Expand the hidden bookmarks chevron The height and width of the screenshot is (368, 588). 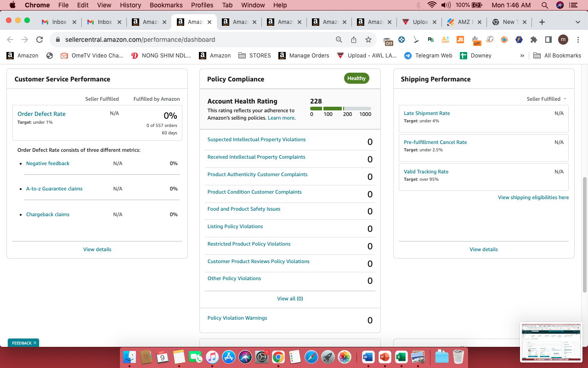pyautogui.click(x=522, y=56)
